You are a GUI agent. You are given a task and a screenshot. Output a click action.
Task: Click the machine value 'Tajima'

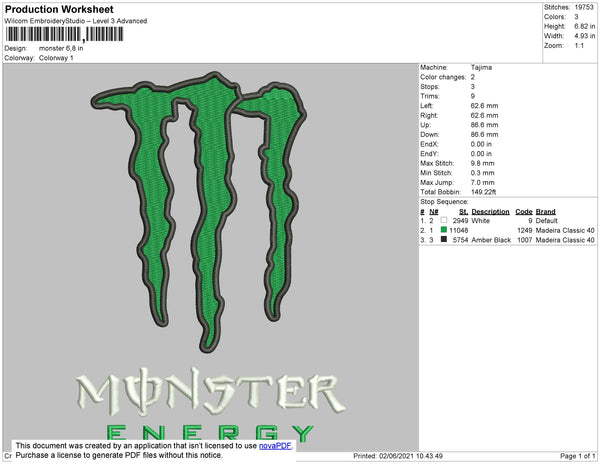481,67
